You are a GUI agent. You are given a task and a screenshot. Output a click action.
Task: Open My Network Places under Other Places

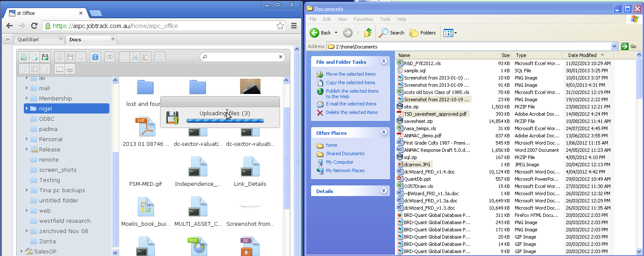click(346, 170)
